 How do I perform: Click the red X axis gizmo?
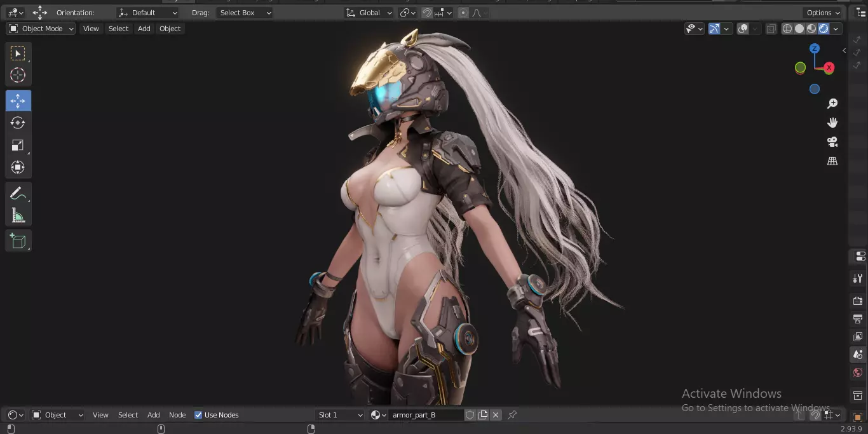829,67
